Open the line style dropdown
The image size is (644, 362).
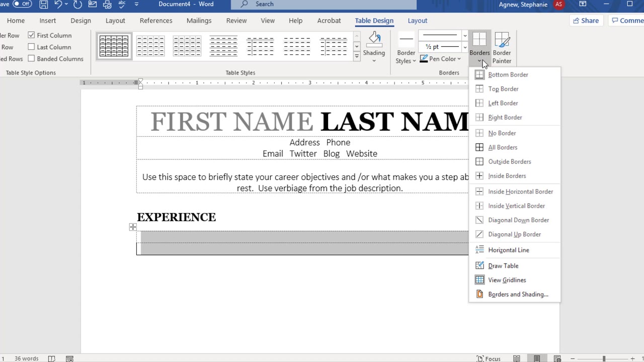tap(465, 36)
